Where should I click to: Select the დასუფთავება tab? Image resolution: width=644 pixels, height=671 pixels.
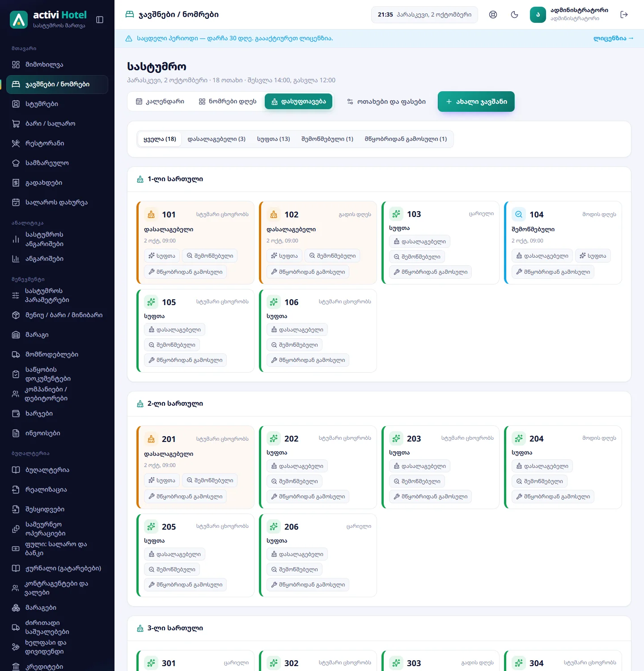(298, 102)
